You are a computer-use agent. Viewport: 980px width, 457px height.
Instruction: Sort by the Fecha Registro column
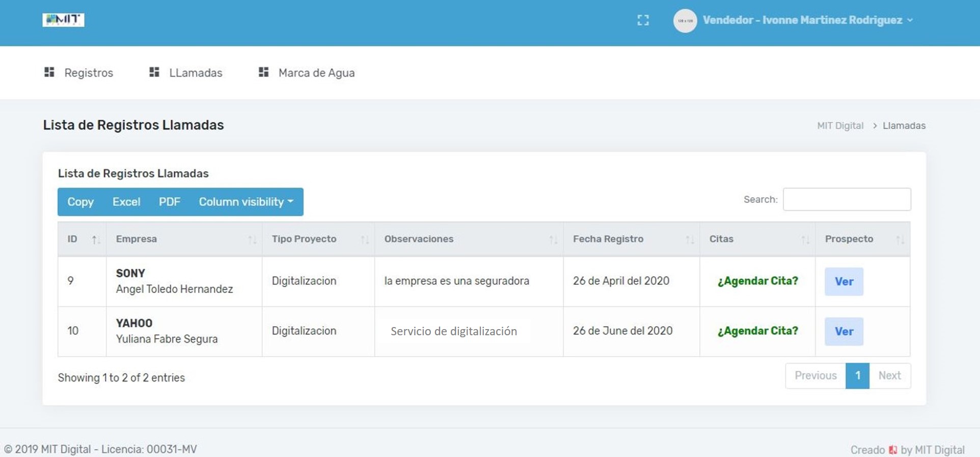[x=632, y=239]
